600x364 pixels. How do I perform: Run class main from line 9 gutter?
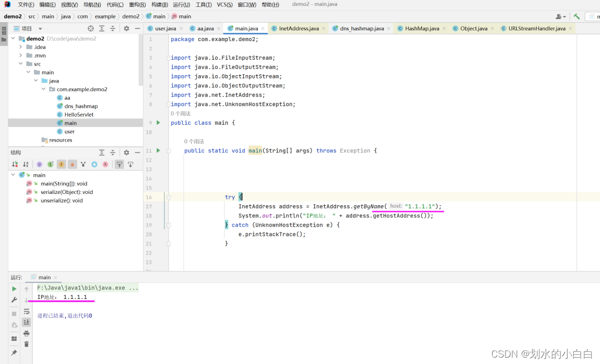pos(158,123)
